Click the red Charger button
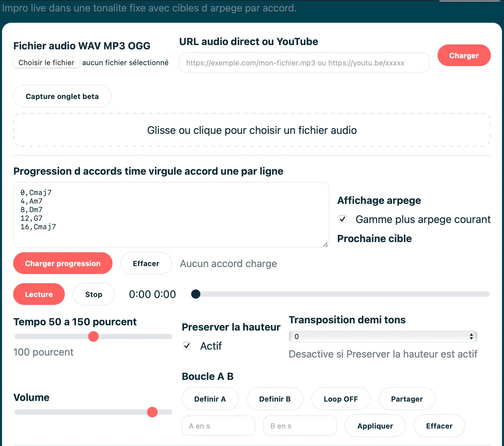 [464, 55]
